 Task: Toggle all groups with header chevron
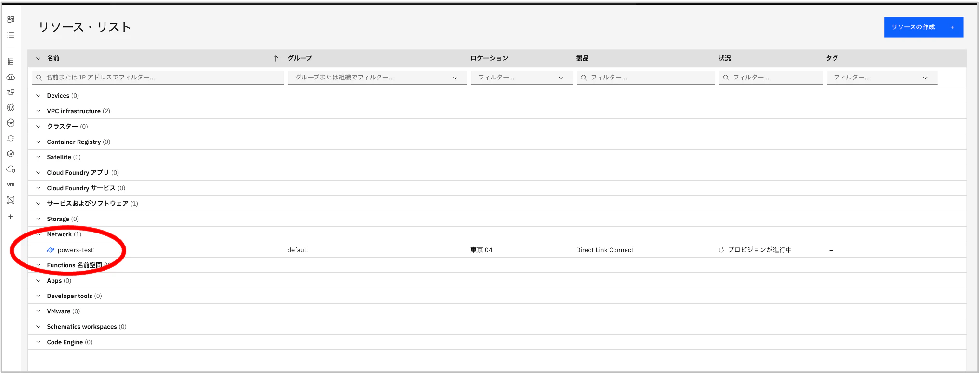click(39, 58)
